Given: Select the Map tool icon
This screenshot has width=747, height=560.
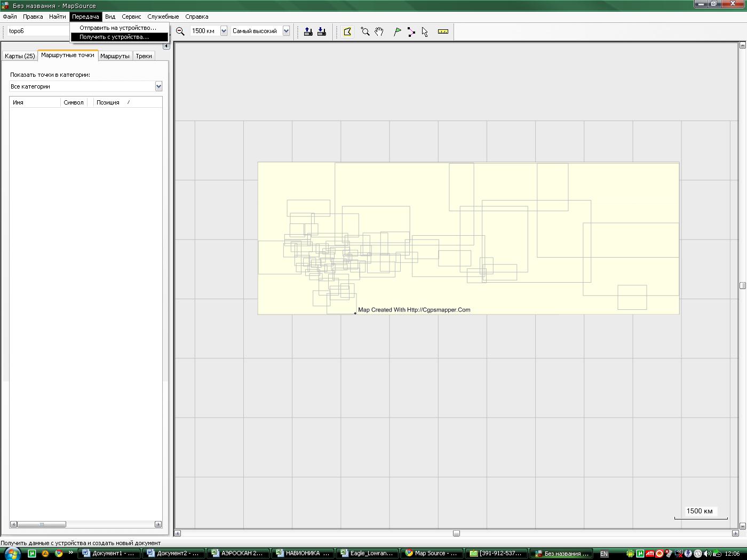Looking at the screenshot, I should click(347, 31).
